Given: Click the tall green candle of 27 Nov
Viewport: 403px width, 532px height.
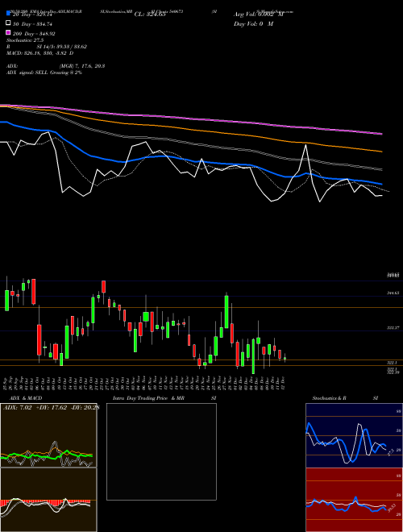Looking at the screenshot, I should click(226, 311).
